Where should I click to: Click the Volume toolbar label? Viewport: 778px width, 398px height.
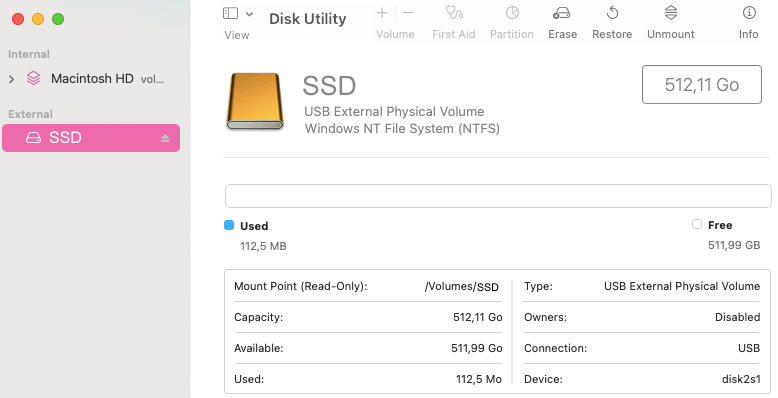coord(395,34)
